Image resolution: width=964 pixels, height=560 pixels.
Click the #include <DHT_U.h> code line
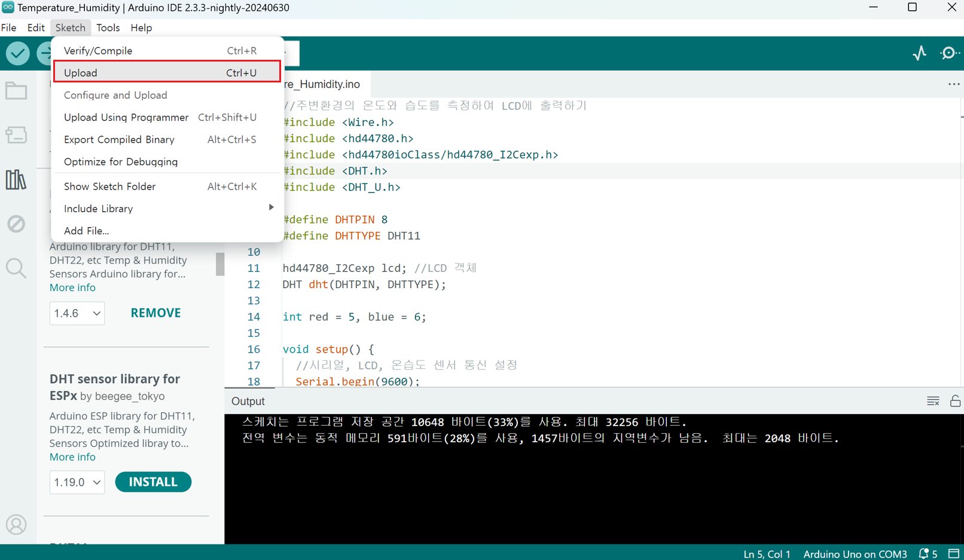tap(341, 187)
